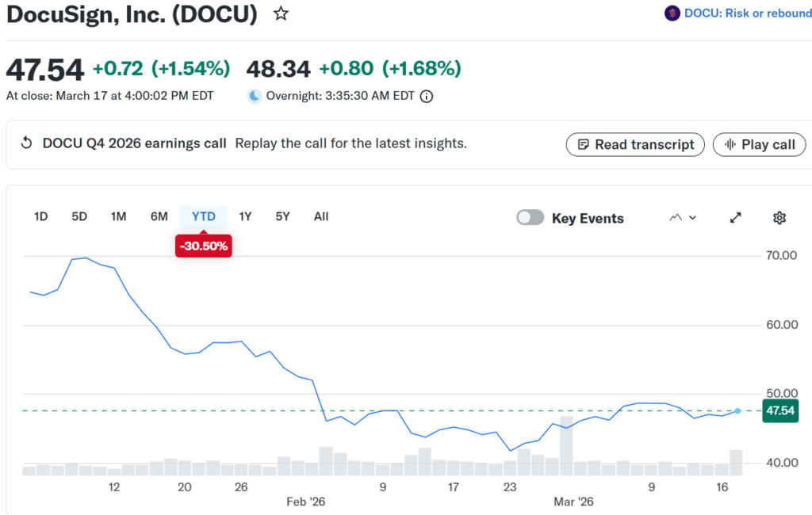Screen dimensions: 812x515
Task: Click the Read transcript button
Action: tap(635, 144)
